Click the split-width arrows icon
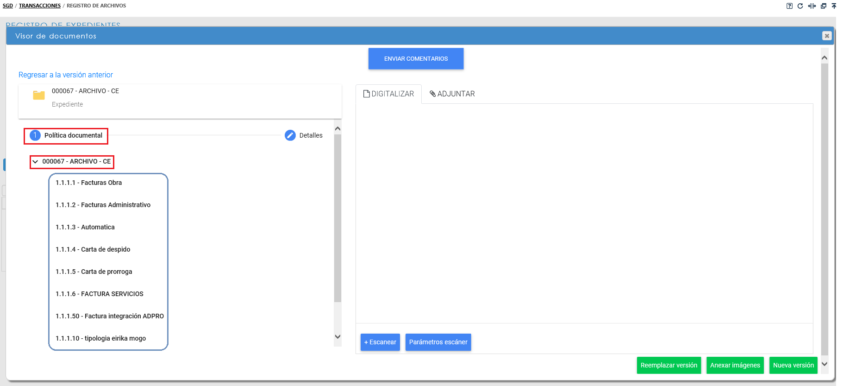The image size is (868, 386). (812, 6)
